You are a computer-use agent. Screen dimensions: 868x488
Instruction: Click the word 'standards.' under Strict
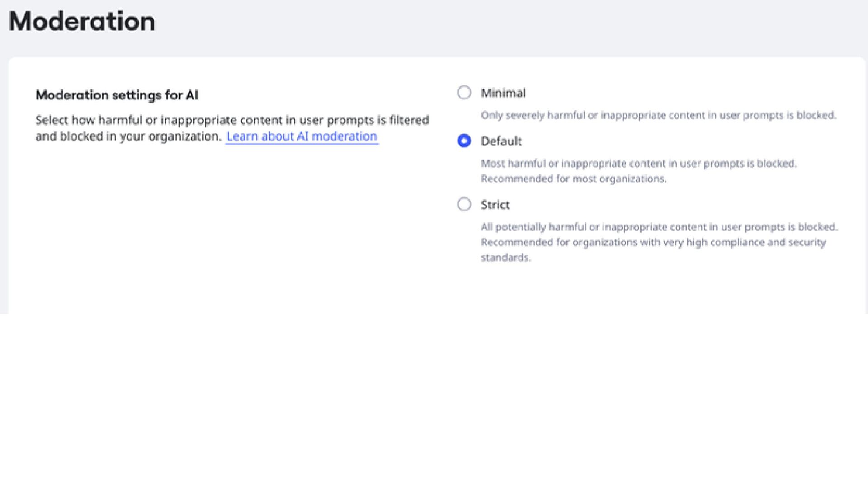click(x=505, y=258)
